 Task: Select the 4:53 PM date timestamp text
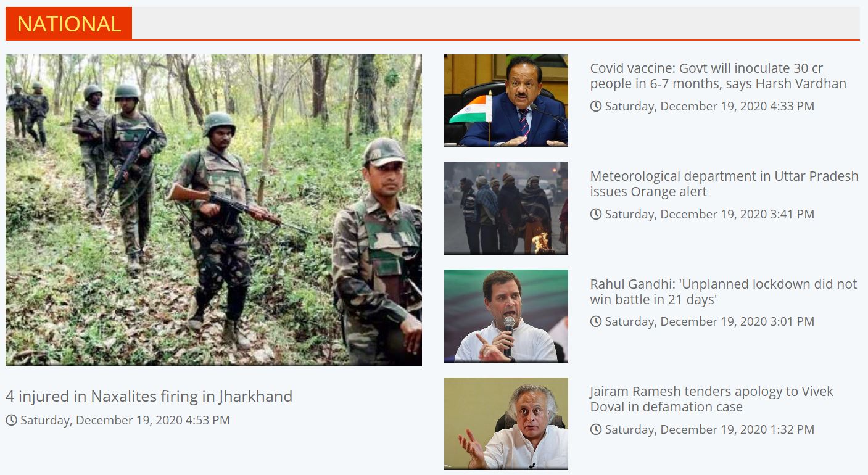tap(125, 420)
